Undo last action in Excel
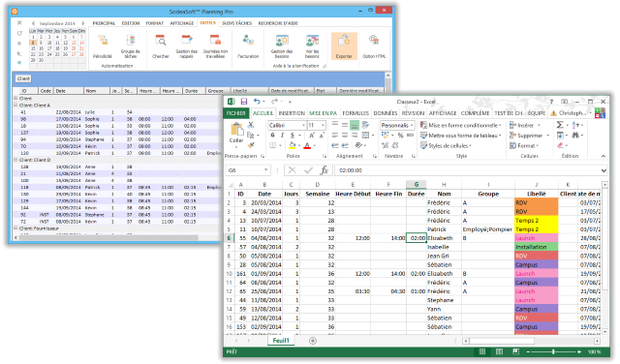Screen dimensions: 620x364 click(x=257, y=102)
